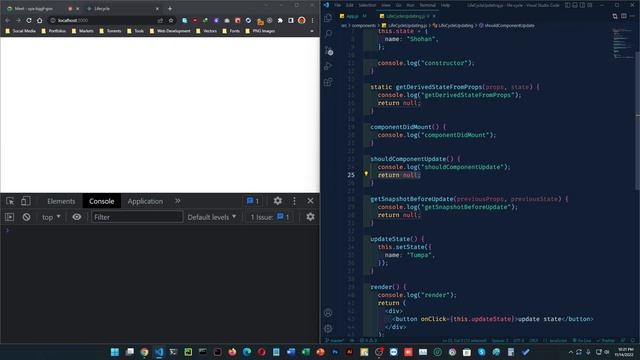This screenshot has width=640, height=360.
Task: Click the Chrome home button
Action: (40, 20)
